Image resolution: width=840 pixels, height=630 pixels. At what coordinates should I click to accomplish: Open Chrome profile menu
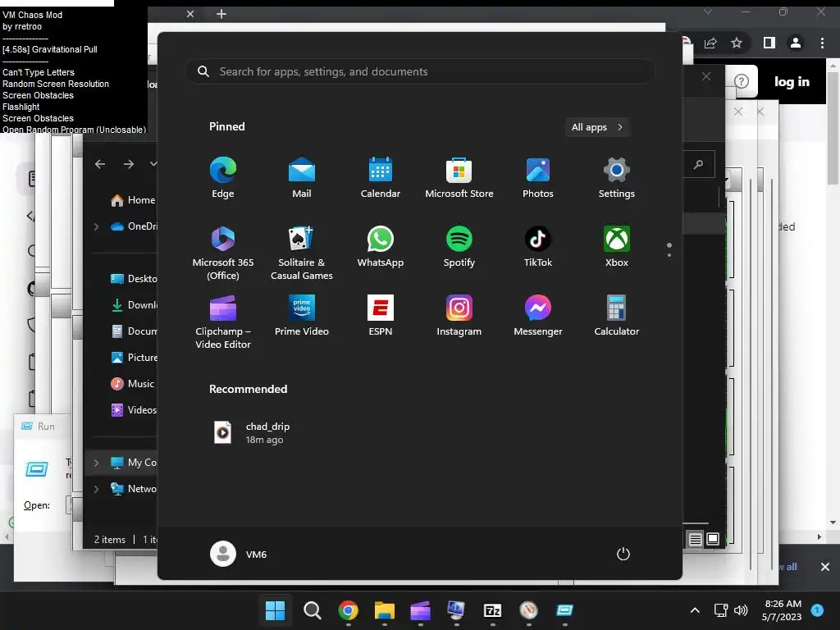pos(796,43)
